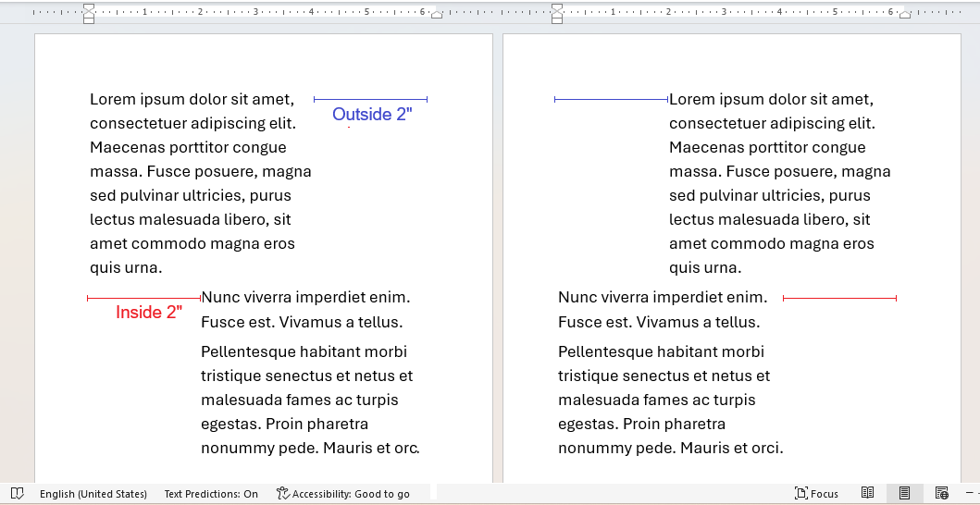Click ruler number 4 above second page
The height and width of the screenshot is (505, 980).
(x=779, y=12)
